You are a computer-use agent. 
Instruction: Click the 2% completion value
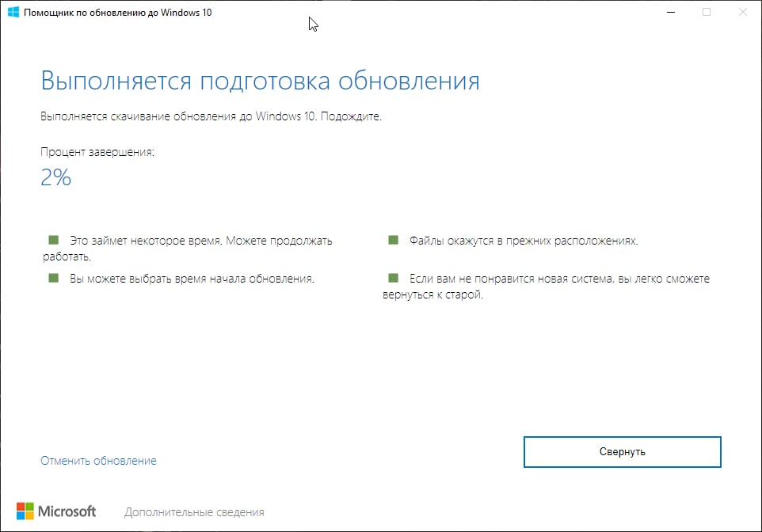[56, 177]
